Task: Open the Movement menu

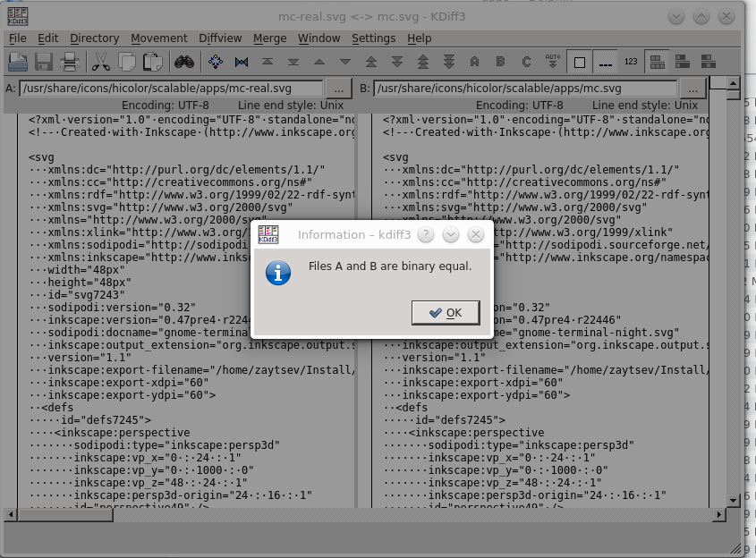Action: click(x=159, y=38)
